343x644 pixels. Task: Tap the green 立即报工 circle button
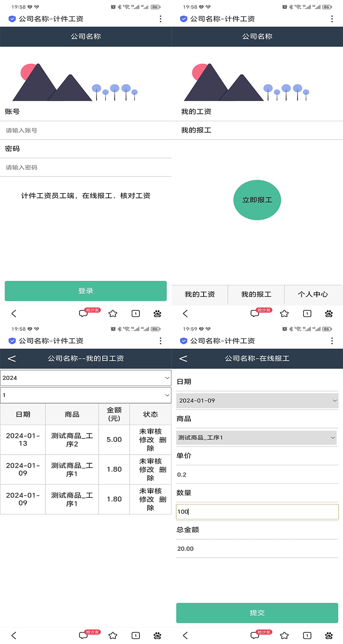pos(257,200)
